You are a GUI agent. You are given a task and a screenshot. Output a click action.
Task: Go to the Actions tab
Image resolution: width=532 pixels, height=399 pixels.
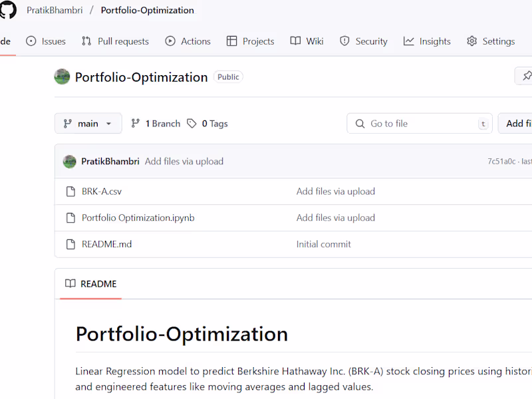coord(188,41)
